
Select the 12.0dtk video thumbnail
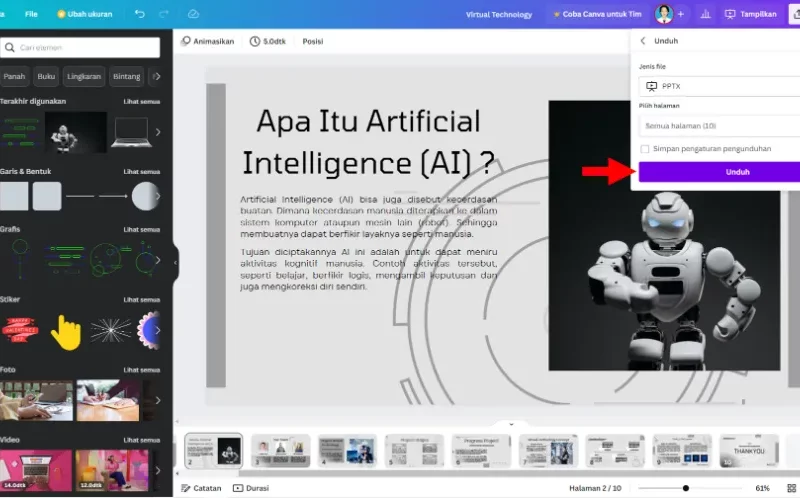[112, 470]
